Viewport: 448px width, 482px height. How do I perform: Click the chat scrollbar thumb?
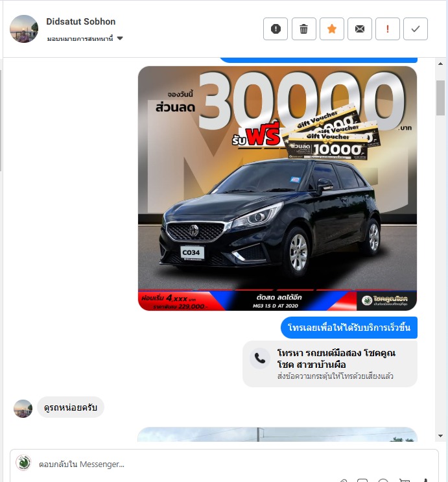(x=440, y=98)
